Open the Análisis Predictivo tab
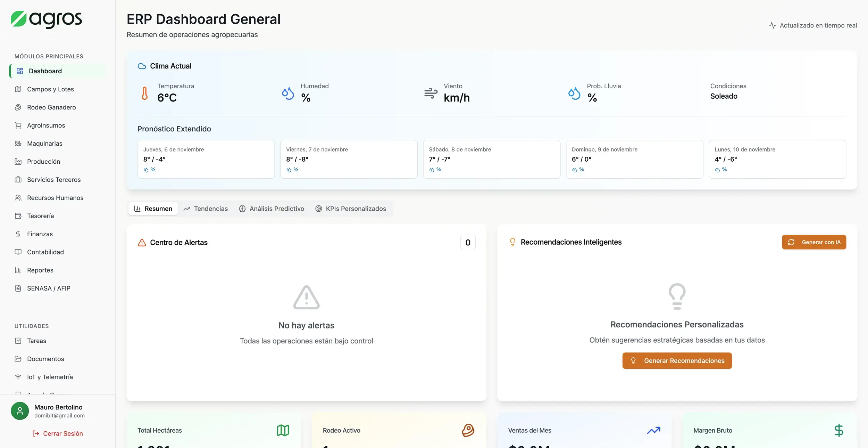Screen dimensions: 868x448 pos(272,209)
